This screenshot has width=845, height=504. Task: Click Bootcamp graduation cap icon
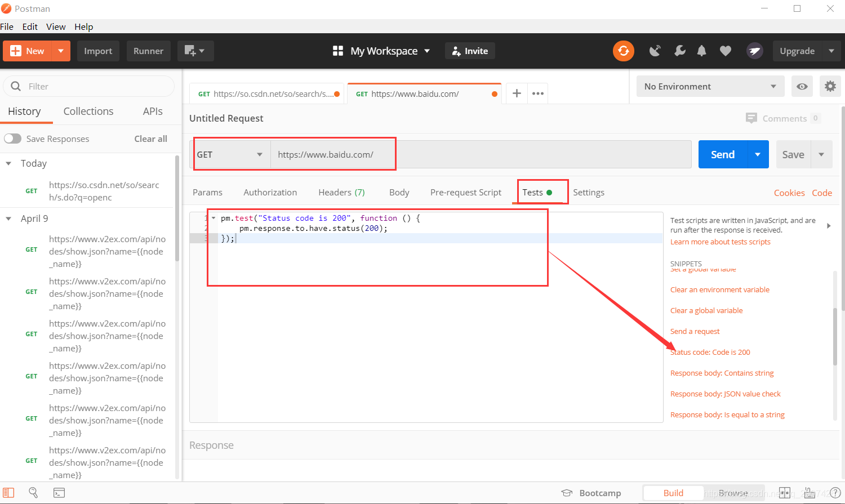[567, 493]
